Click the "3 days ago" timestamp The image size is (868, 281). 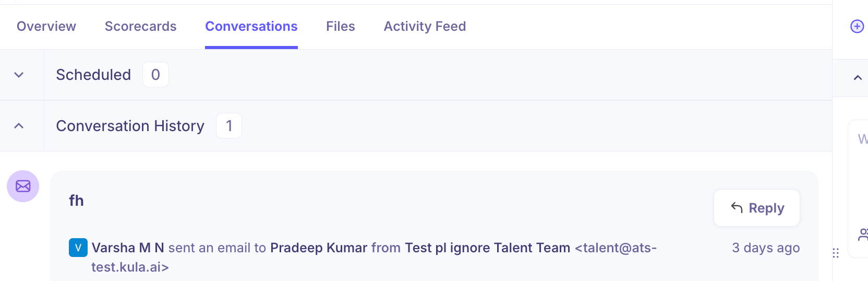766,248
